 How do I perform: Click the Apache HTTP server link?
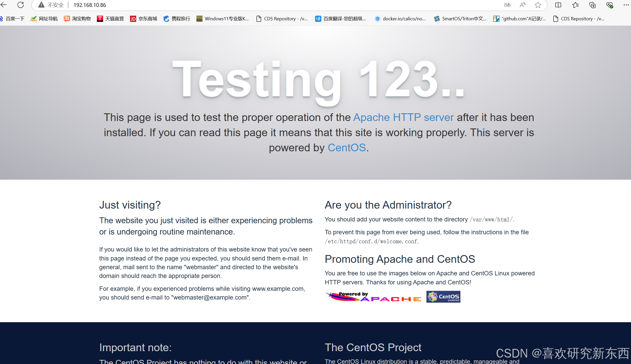(x=404, y=117)
